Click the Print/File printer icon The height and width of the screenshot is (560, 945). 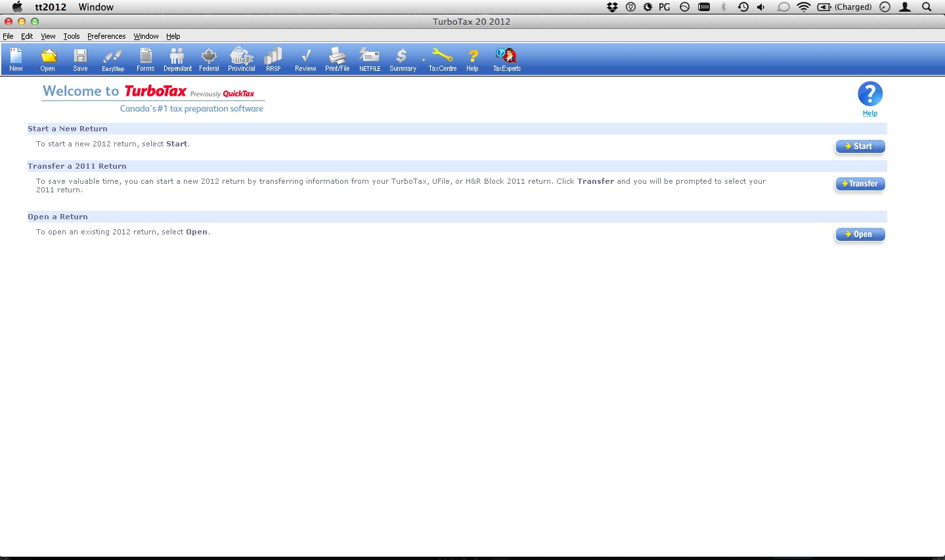pyautogui.click(x=338, y=59)
